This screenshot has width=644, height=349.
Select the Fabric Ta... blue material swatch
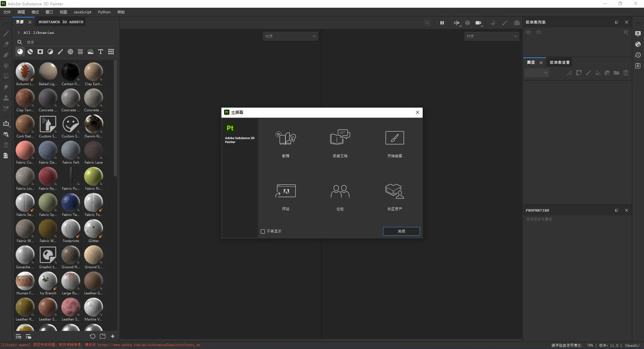click(x=70, y=203)
